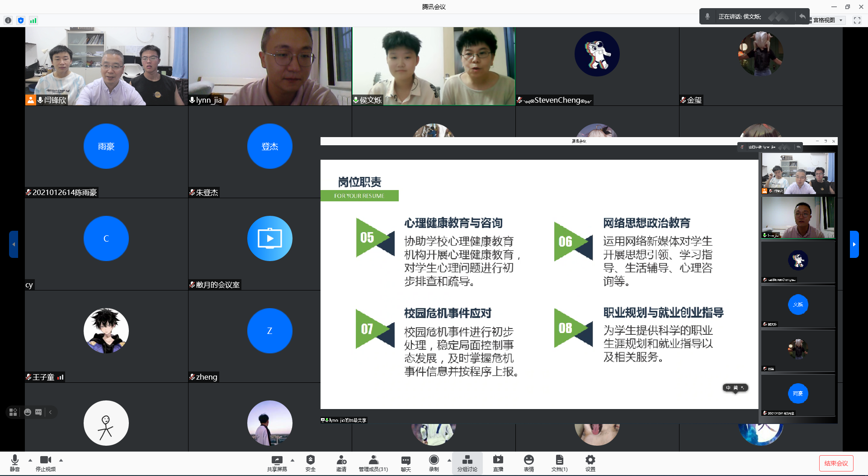Open 管理成员(31) participant list
This screenshot has width=868, height=476.
click(x=373, y=463)
